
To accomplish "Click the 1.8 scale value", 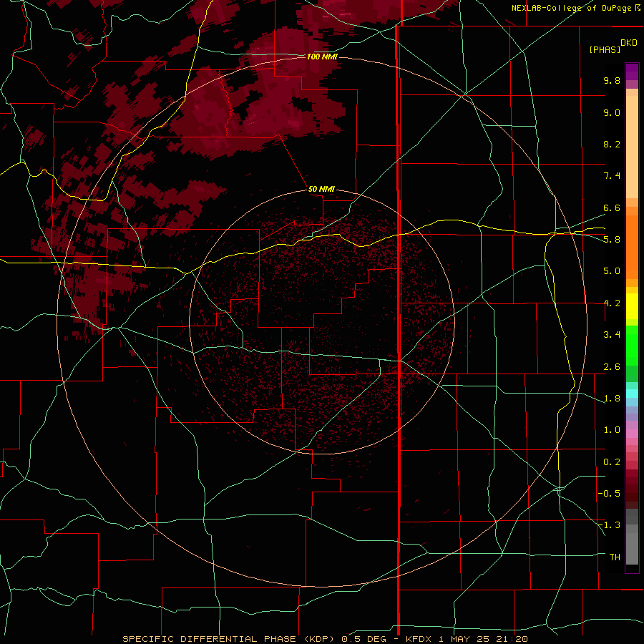I will tap(612, 399).
